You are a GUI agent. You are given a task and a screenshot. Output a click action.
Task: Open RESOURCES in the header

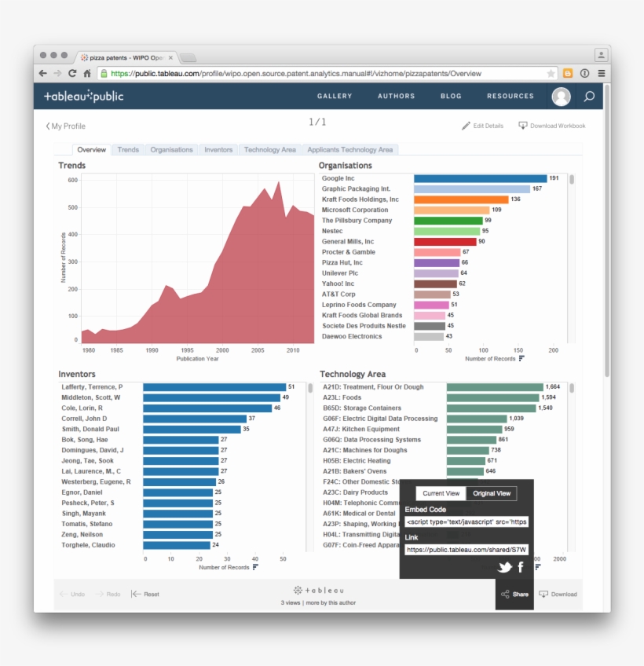510,96
